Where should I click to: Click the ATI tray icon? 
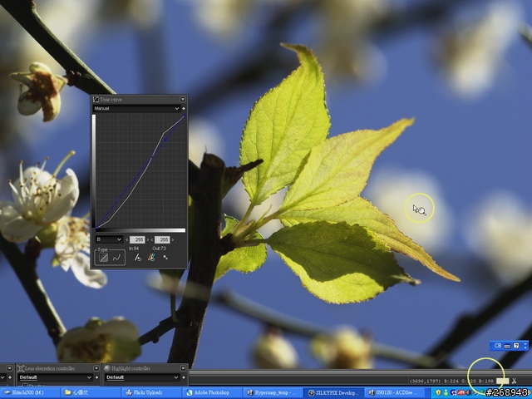point(461,393)
